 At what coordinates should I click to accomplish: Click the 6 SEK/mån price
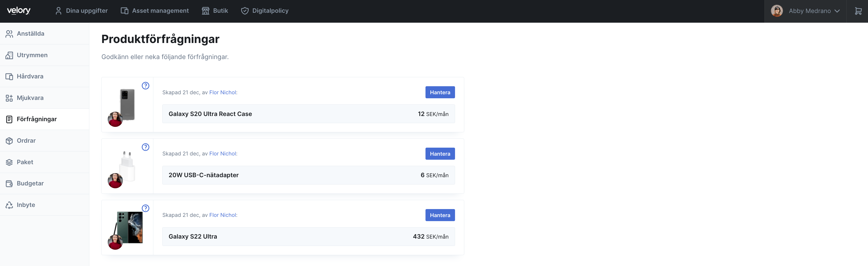434,175
